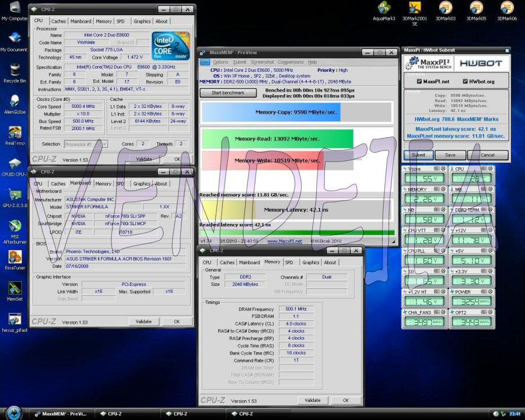
Task: Open About tab in Mainboard CPU-Z window
Action: click(x=161, y=184)
